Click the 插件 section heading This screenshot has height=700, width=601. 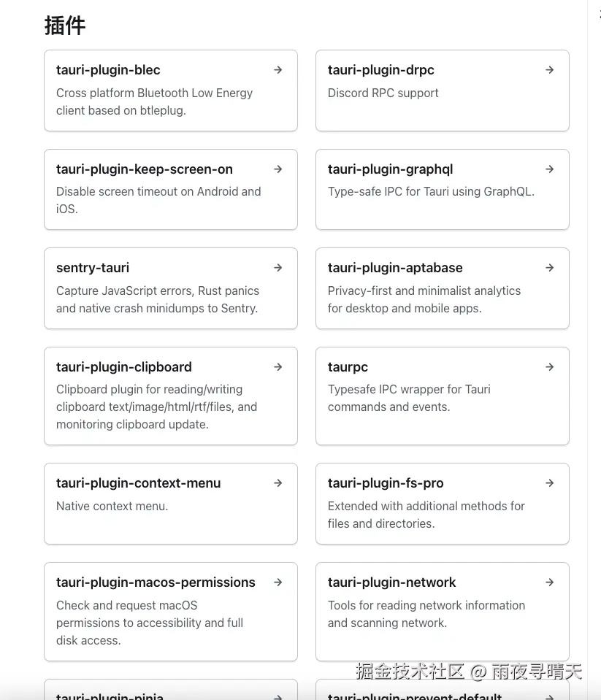[x=65, y=26]
